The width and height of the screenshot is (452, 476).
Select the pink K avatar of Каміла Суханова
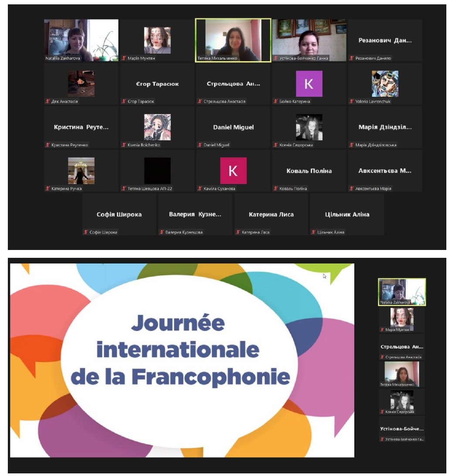[233, 171]
